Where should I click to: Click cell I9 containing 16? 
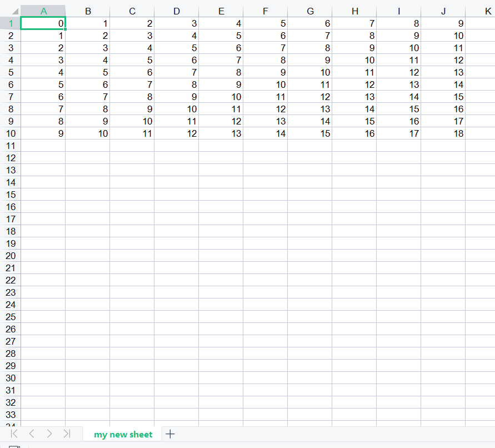pyautogui.click(x=399, y=121)
